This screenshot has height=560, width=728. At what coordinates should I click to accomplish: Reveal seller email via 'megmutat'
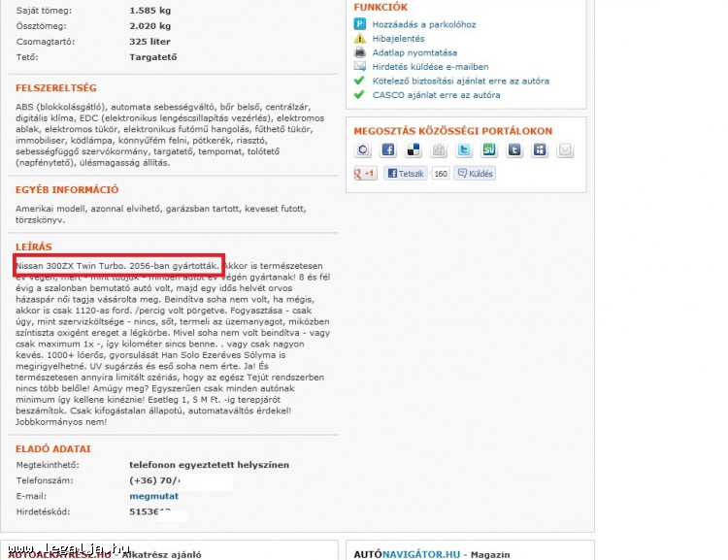click(153, 496)
